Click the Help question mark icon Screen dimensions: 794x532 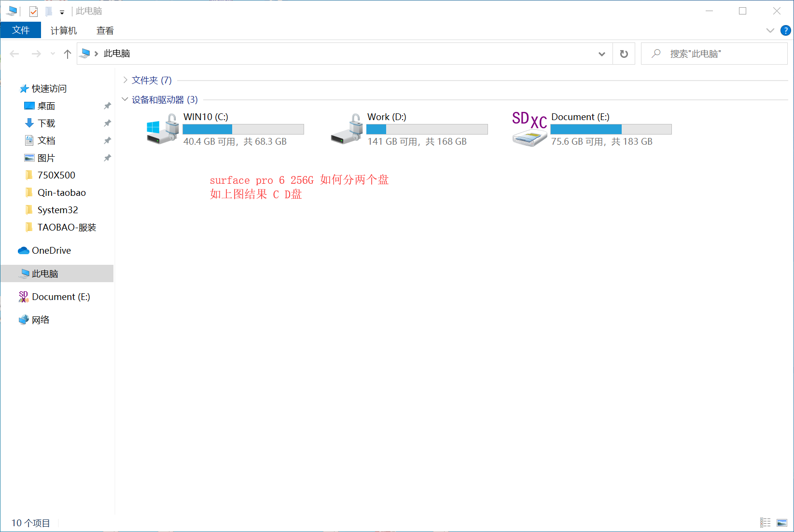[785, 31]
